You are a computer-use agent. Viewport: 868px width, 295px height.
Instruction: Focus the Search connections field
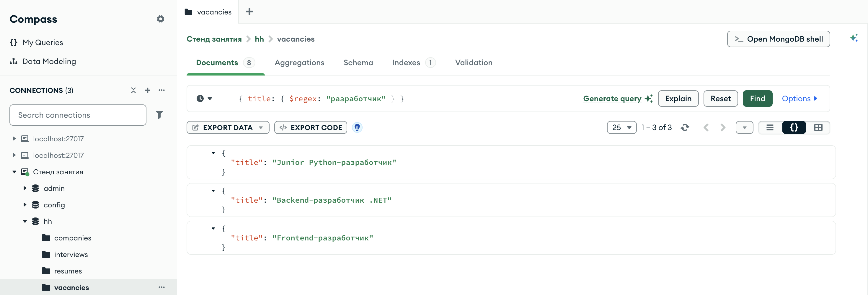click(78, 115)
